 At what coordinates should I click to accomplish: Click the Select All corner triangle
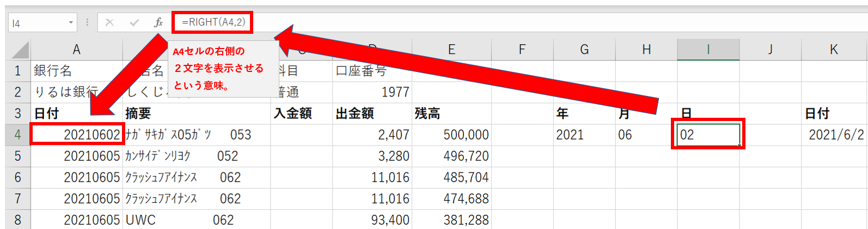coord(20,50)
